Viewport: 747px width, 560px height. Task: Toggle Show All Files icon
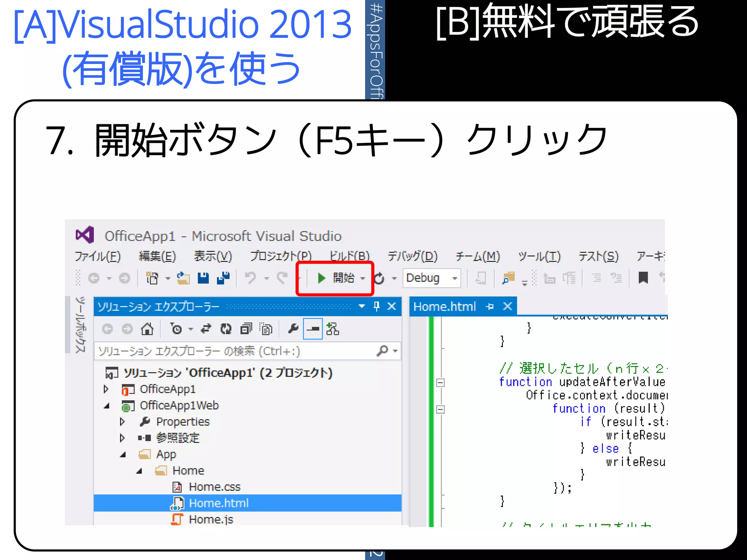click(x=266, y=329)
